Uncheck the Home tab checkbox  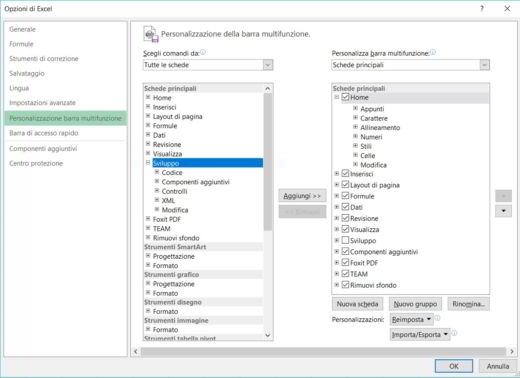click(x=345, y=97)
